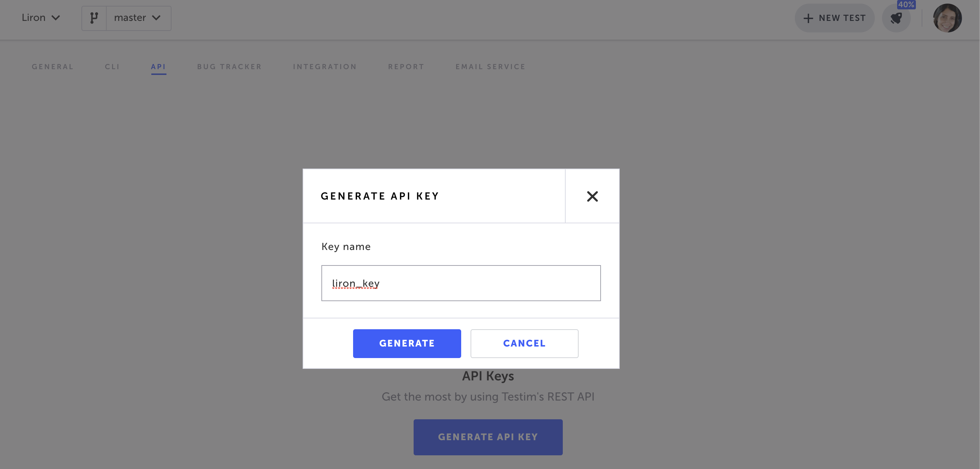Screen dimensions: 980x469
Task: Switch to the Report tab
Action: point(406,67)
